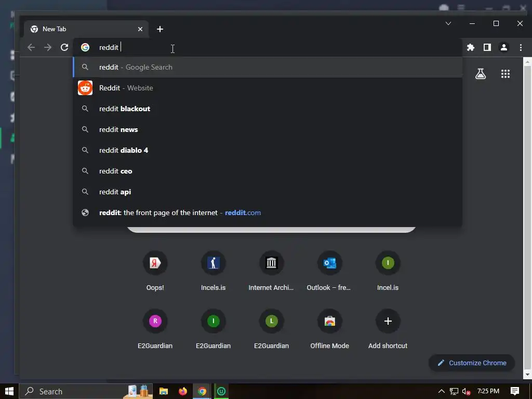
Task: Select the 'reddit api' suggestion
Action: coord(268,192)
